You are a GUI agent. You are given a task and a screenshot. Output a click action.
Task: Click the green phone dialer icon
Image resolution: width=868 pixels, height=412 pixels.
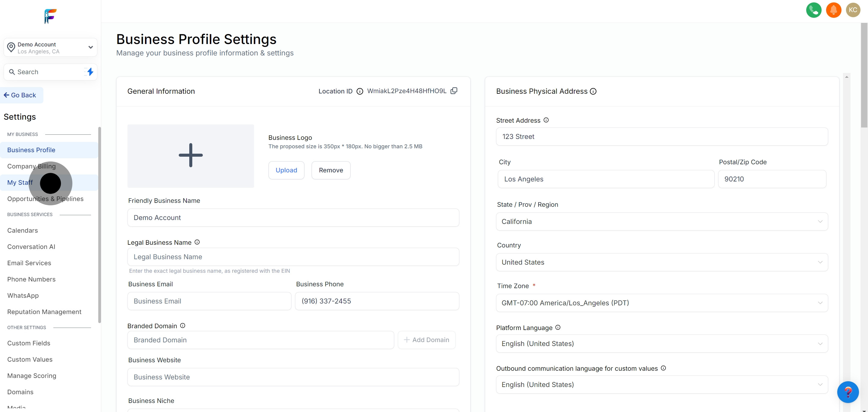813,10
